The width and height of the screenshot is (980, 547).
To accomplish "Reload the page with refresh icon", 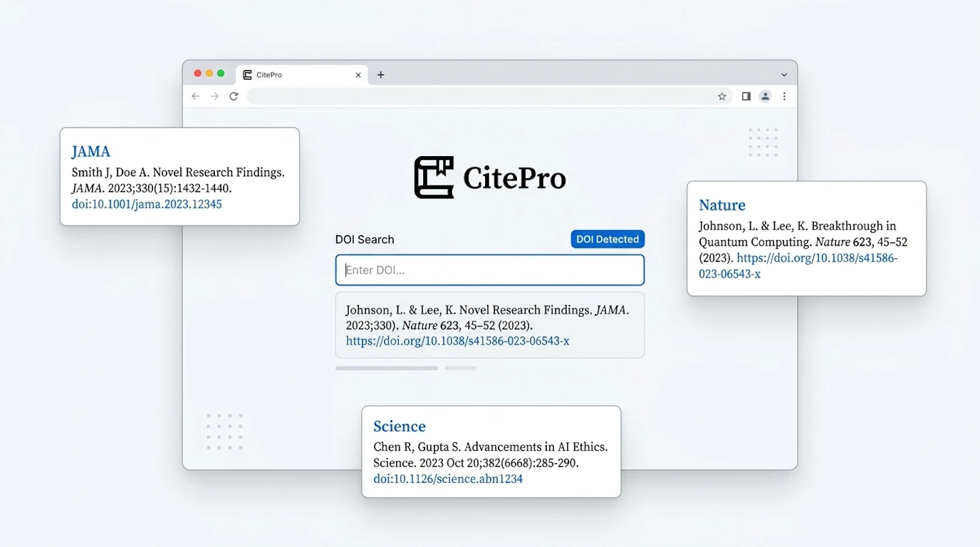I will coord(234,96).
